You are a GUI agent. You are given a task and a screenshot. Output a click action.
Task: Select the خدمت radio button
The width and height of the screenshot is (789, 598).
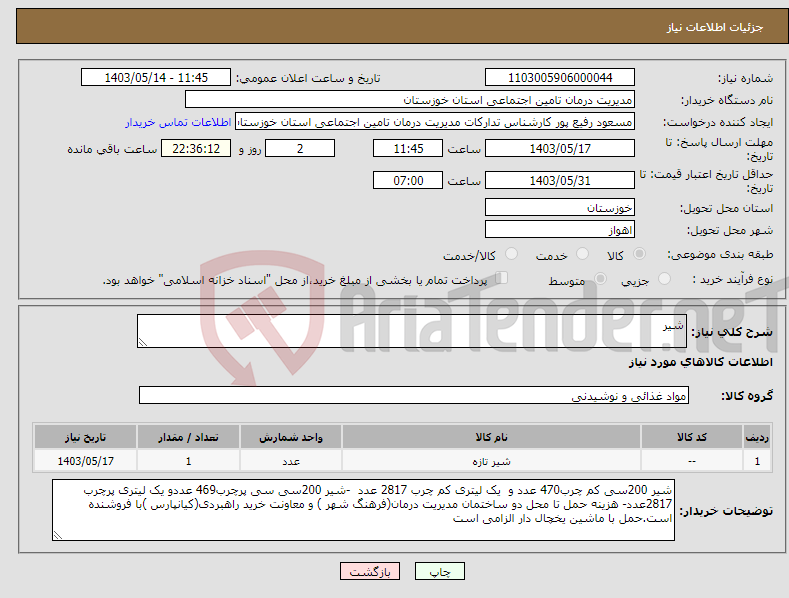[x=582, y=254]
